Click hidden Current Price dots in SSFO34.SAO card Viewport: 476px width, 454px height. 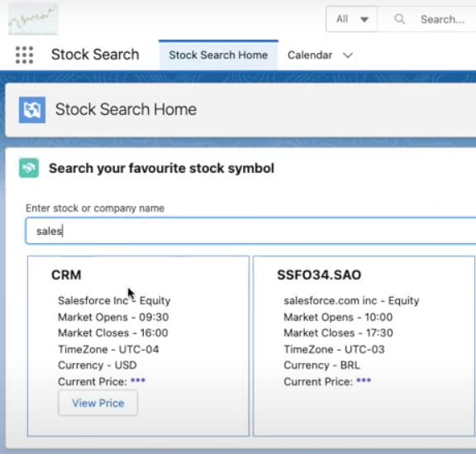[x=364, y=380]
